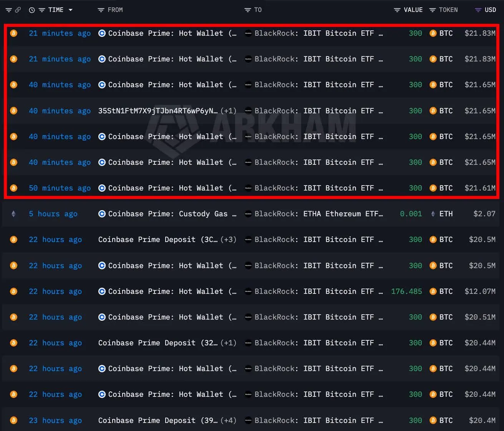Open the filter icon beside FROM

click(x=101, y=10)
